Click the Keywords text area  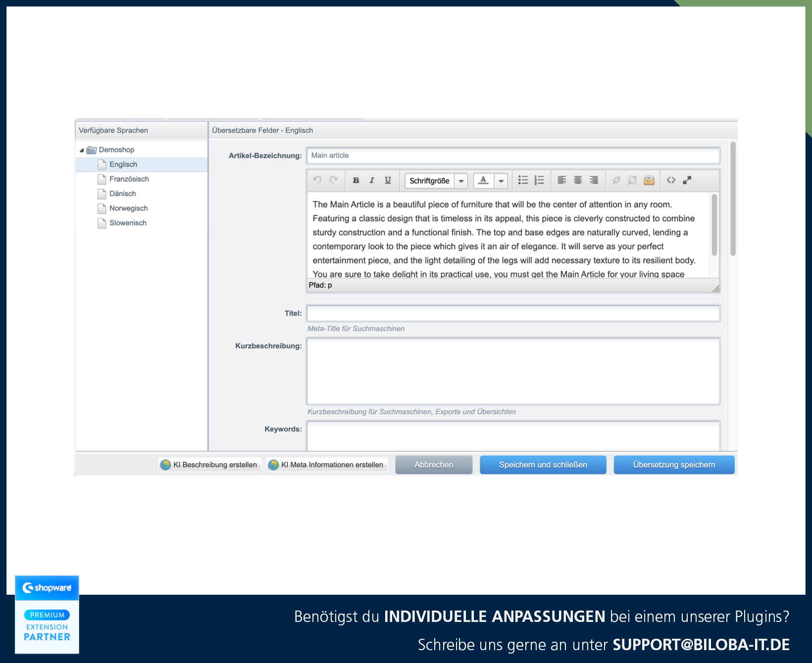click(513, 436)
